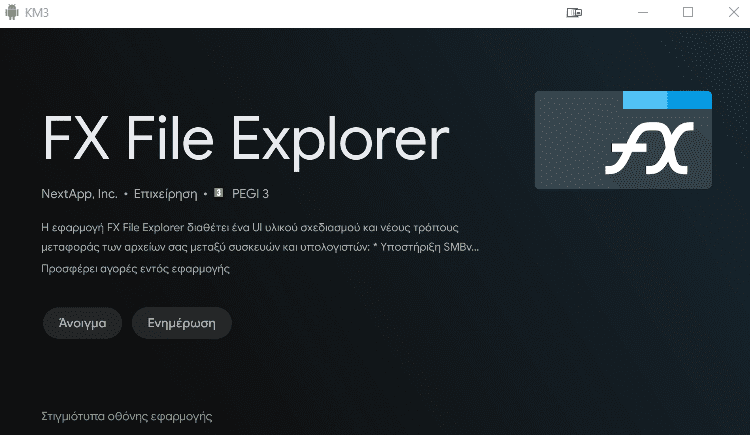Screen dimensions: 750x435
Task: Open the Επιχείρηση category link
Action: click(165, 194)
